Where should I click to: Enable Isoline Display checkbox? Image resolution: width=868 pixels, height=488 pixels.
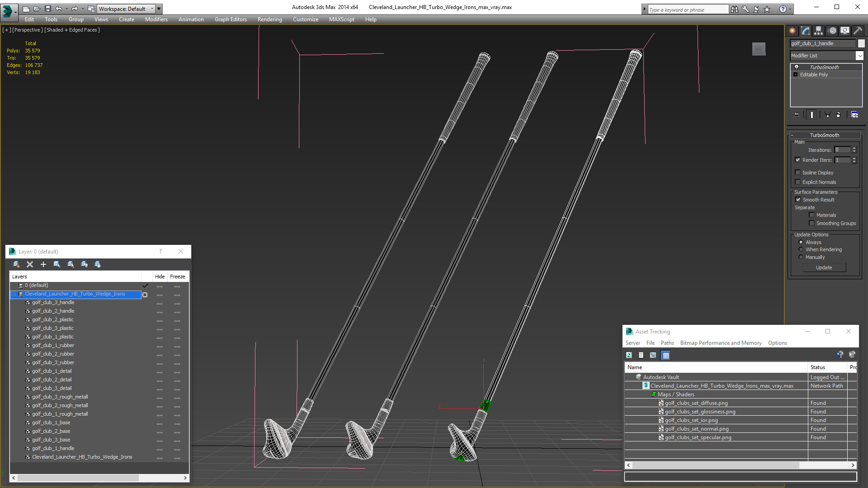pos(798,173)
